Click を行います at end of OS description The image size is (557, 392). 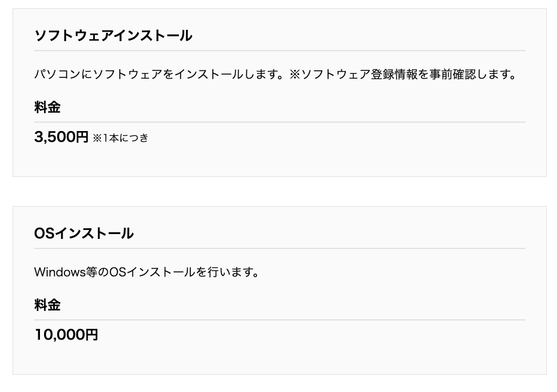(227, 273)
